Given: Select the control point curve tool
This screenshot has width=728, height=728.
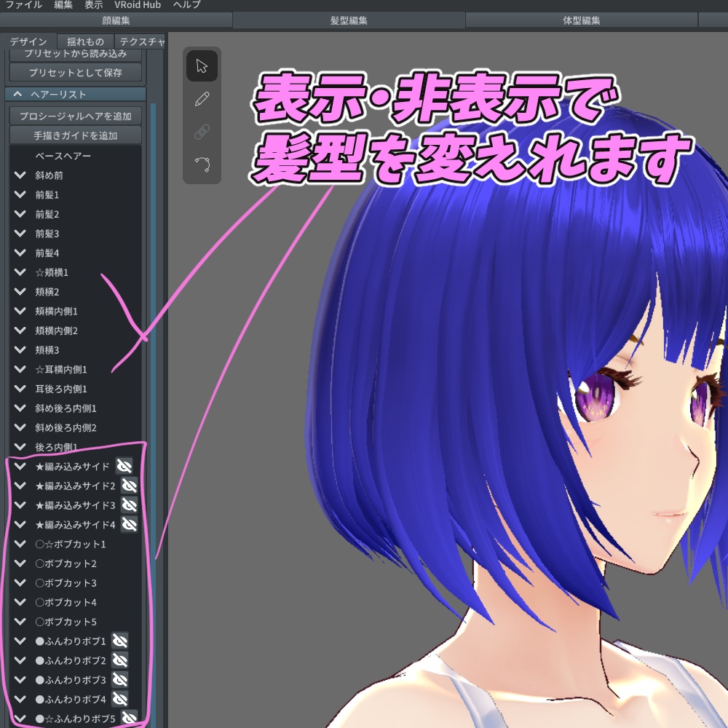Looking at the screenshot, I should (202, 165).
